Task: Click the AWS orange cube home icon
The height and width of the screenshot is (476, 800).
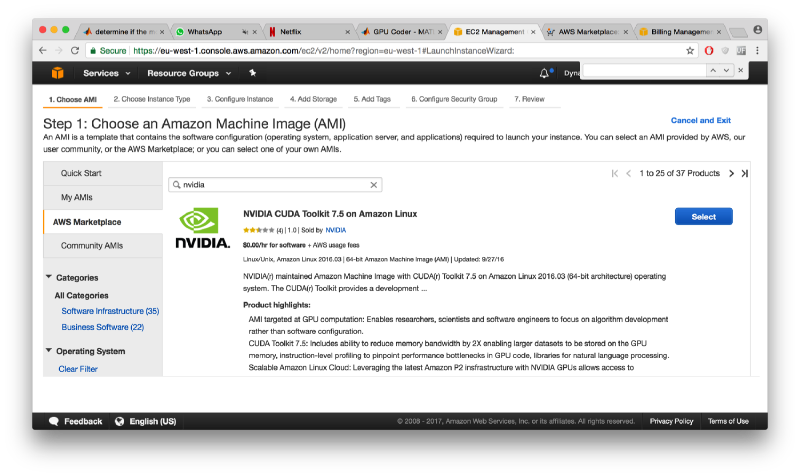Action: pyautogui.click(x=58, y=73)
